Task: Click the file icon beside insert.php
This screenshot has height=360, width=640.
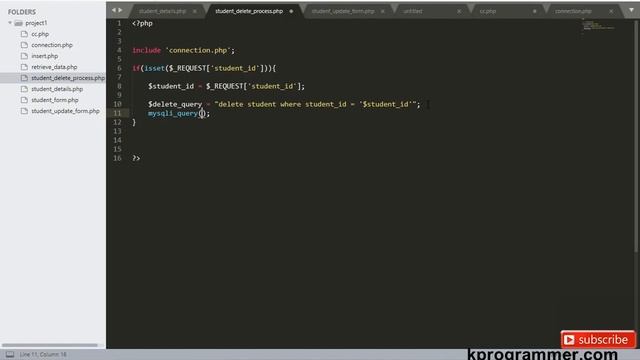Action: coord(24,56)
